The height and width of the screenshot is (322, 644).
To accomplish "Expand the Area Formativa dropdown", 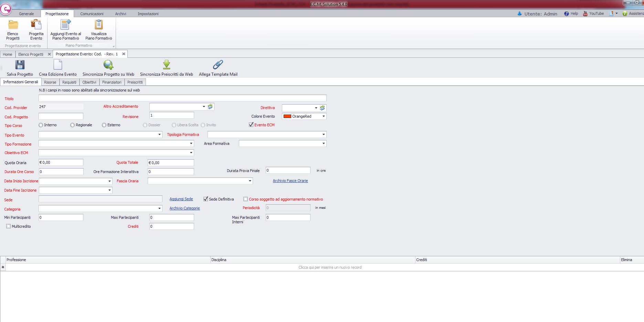I will point(324,143).
